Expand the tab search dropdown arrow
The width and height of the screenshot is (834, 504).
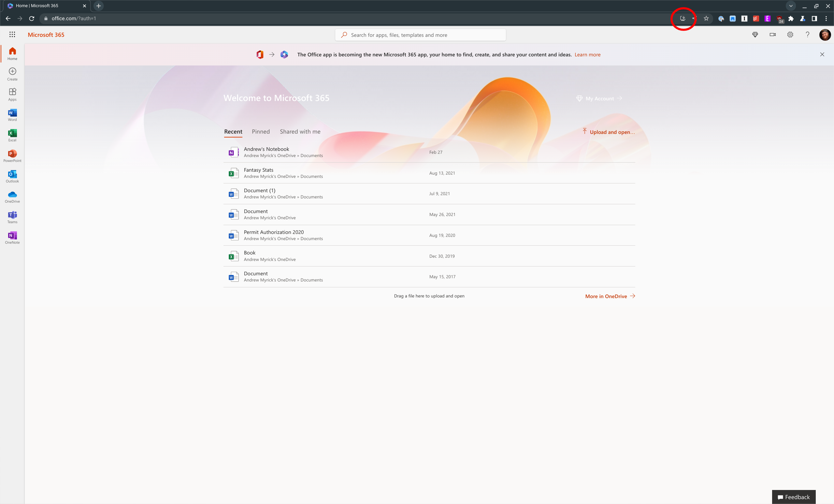pyautogui.click(x=791, y=6)
